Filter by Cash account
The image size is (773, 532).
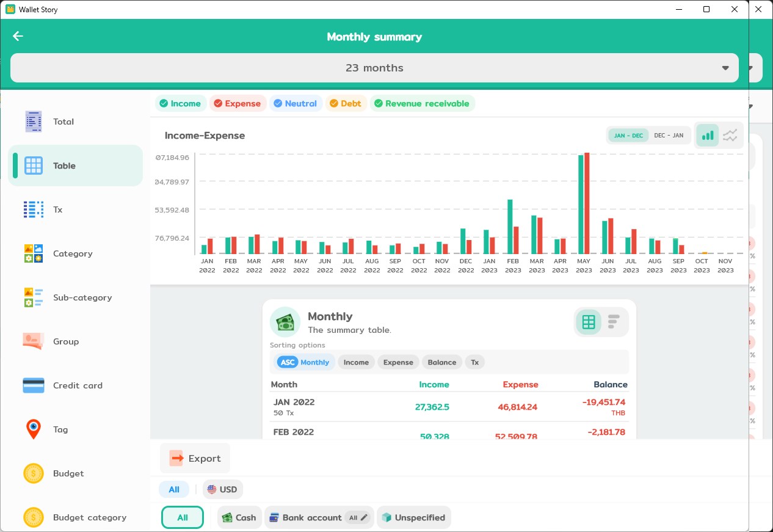pyautogui.click(x=239, y=517)
